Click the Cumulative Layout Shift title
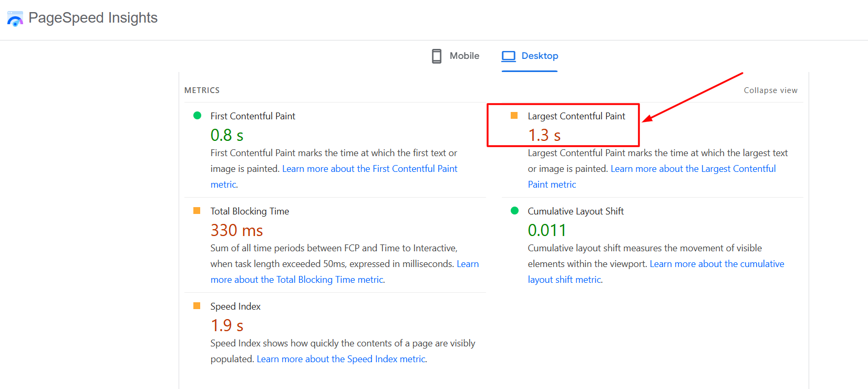Image resolution: width=868 pixels, height=389 pixels. [x=576, y=211]
